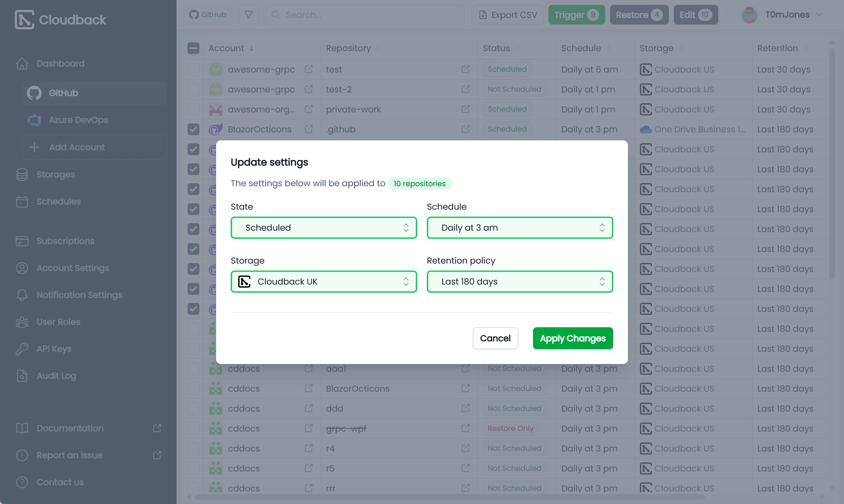Open the Schedule dropdown Daily at 3 am
Viewport: 844px width, 504px height.
[520, 228]
